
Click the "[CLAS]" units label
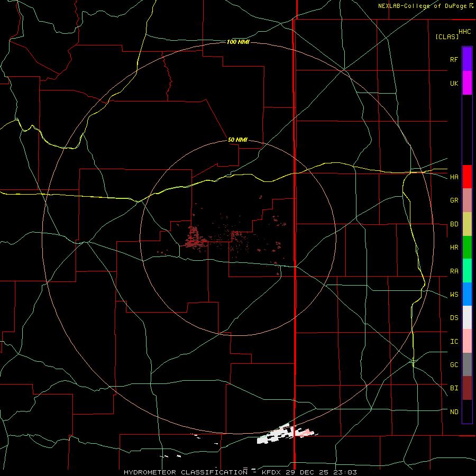click(x=447, y=36)
